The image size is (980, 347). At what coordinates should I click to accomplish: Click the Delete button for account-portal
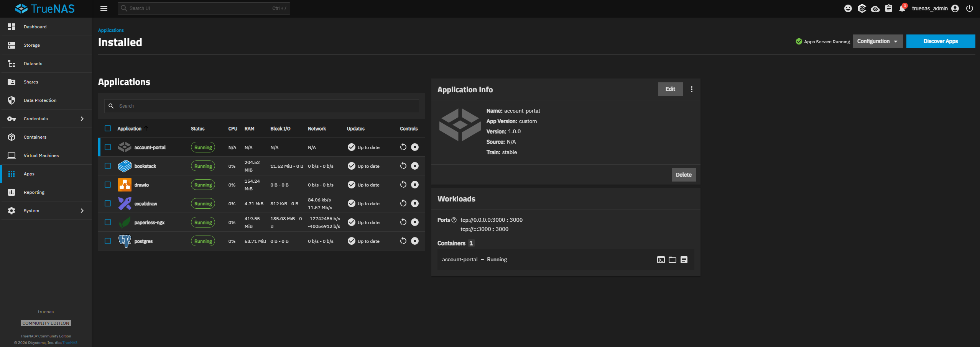(x=684, y=175)
